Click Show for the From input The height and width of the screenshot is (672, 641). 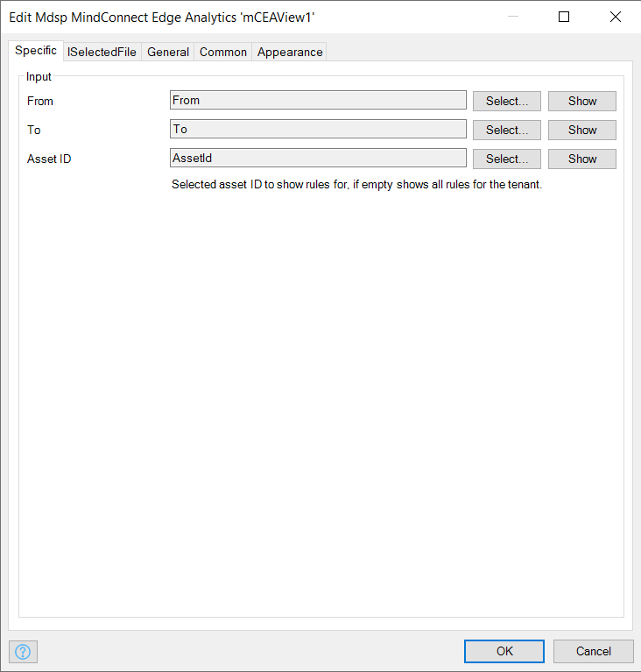coord(582,101)
